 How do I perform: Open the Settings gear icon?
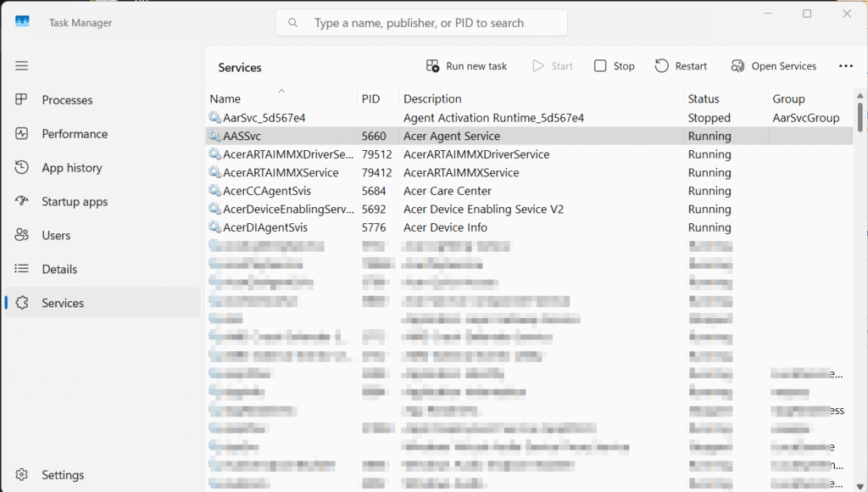click(21, 475)
